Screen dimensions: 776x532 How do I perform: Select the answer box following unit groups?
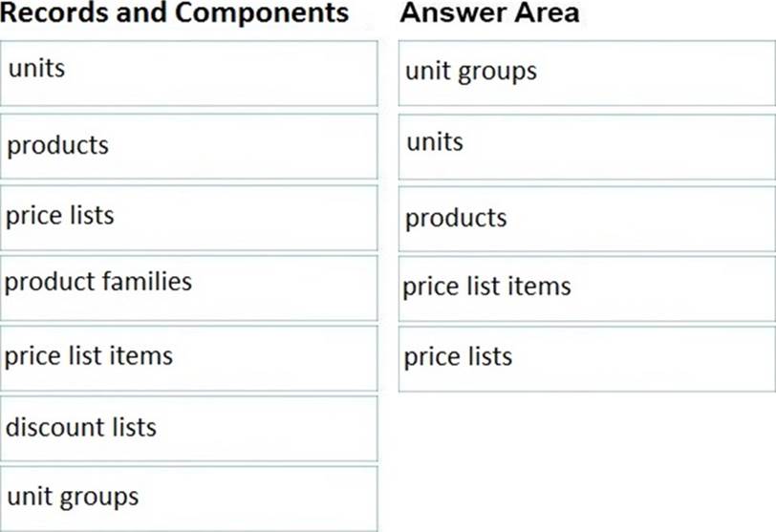click(586, 146)
